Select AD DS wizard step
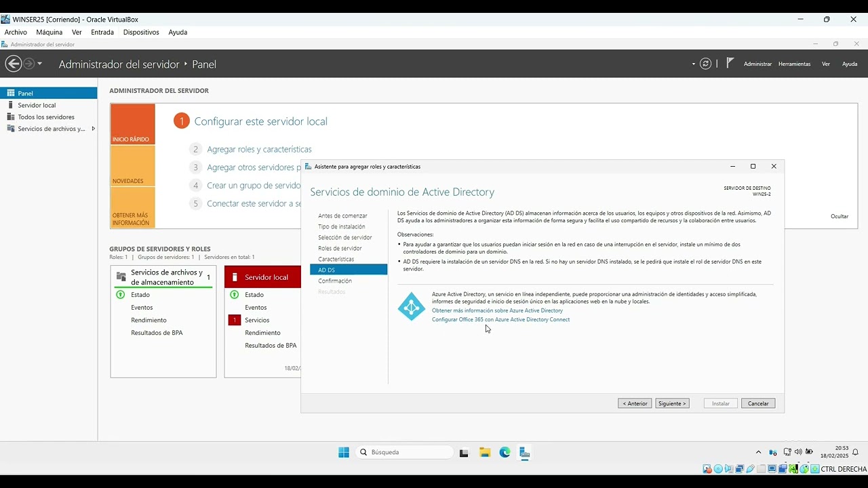 tap(349, 270)
